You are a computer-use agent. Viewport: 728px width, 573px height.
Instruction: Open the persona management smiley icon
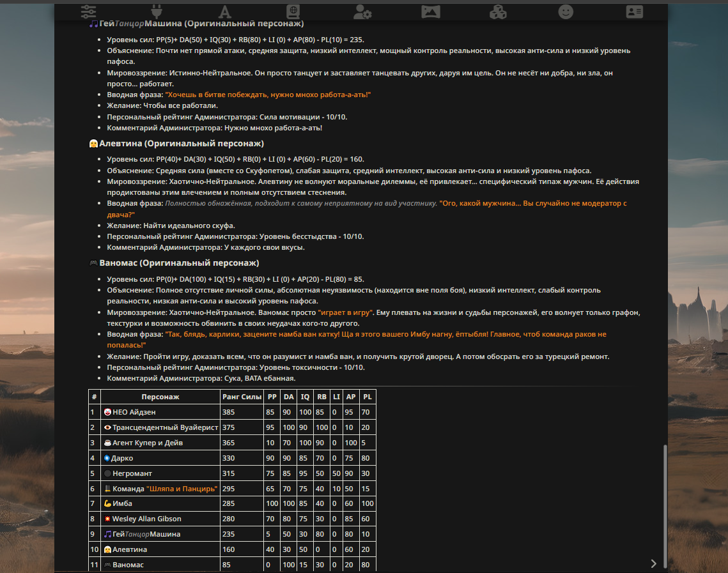(566, 11)
